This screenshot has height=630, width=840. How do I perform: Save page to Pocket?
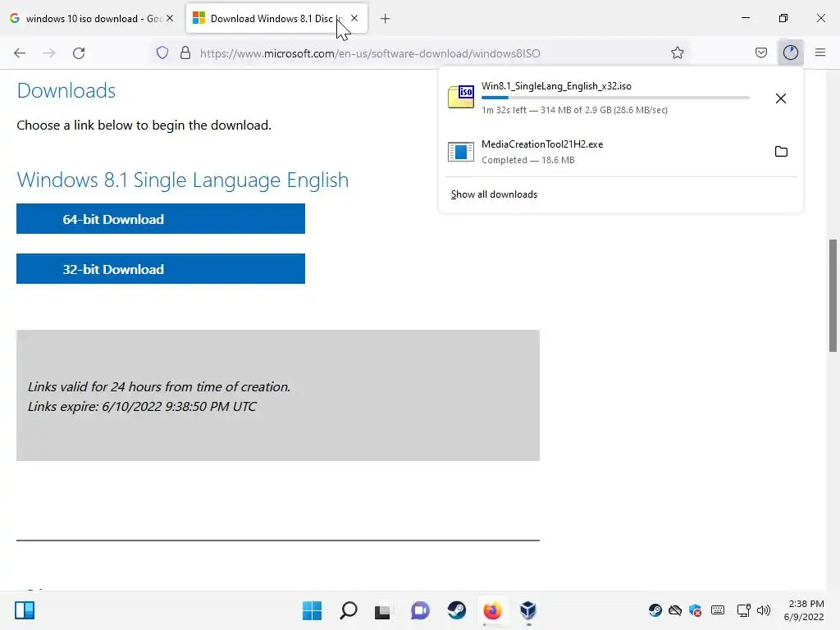coord(760,52)
